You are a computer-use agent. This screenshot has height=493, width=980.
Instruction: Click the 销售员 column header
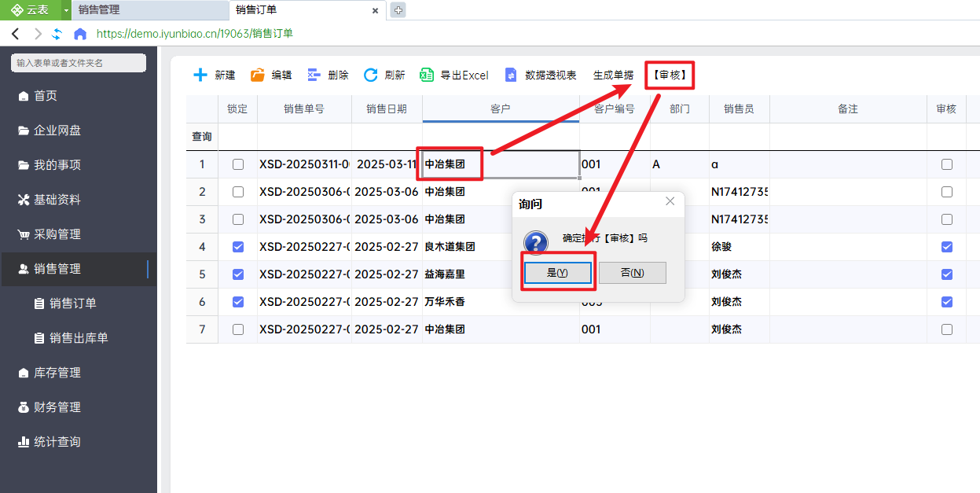pyautogui.click(x=739, y=109)
